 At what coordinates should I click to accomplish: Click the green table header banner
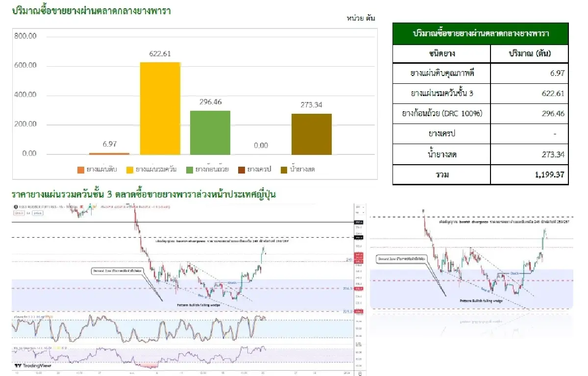481,34
